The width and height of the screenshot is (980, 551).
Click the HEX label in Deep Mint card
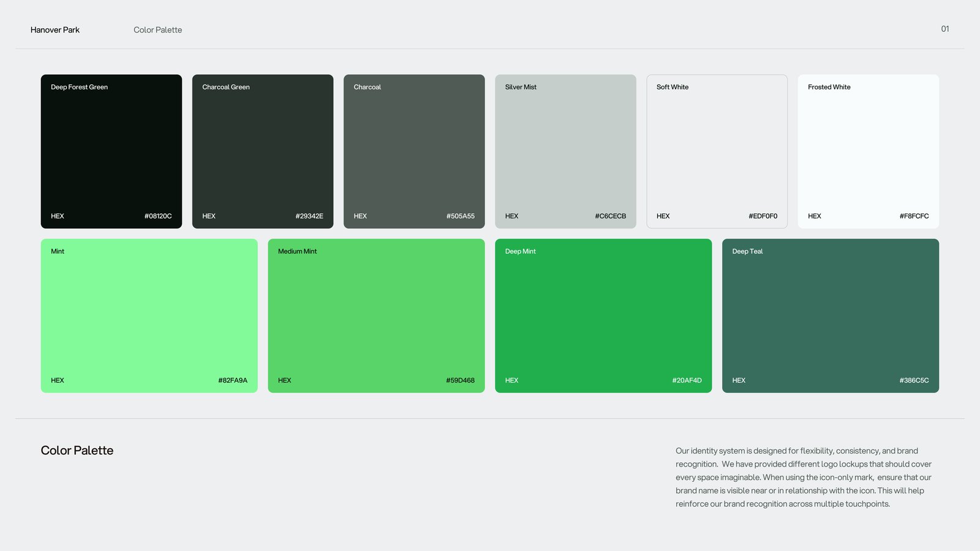tap(511, 380)
